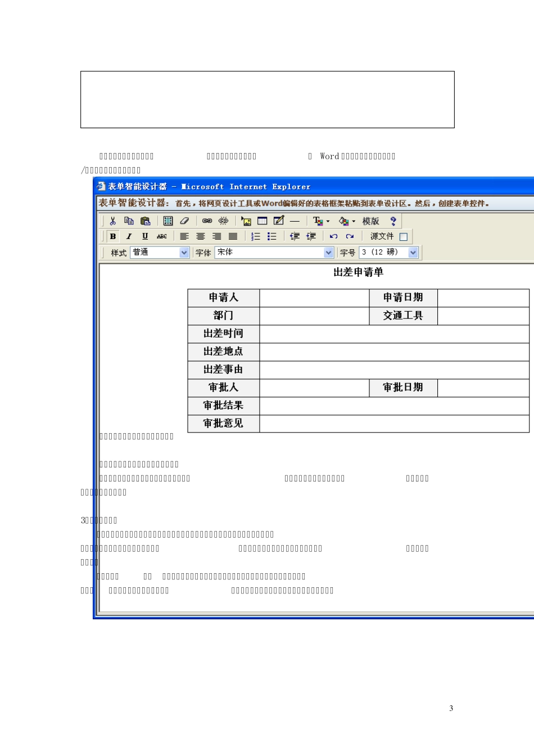The height and width of the screenshot is (756, 534).
Task: Click the 审批意见 label cell
Action: [224, 424]
